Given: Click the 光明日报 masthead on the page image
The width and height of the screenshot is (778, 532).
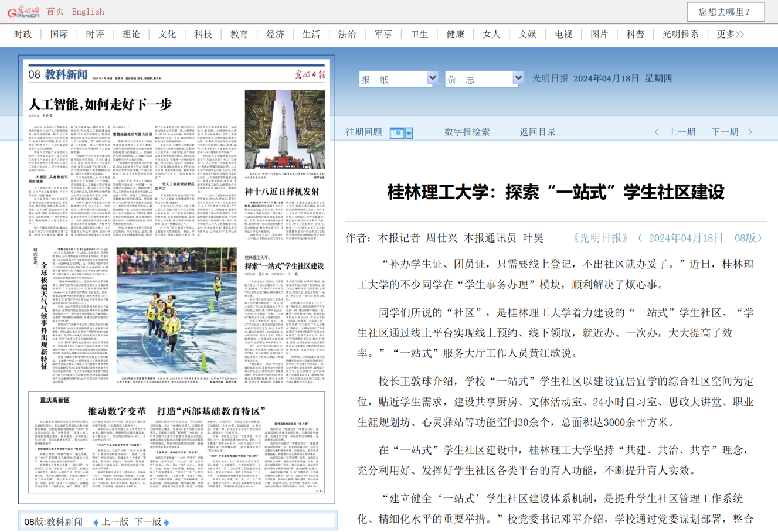Looking at the screenshot, I should [308, 75].
